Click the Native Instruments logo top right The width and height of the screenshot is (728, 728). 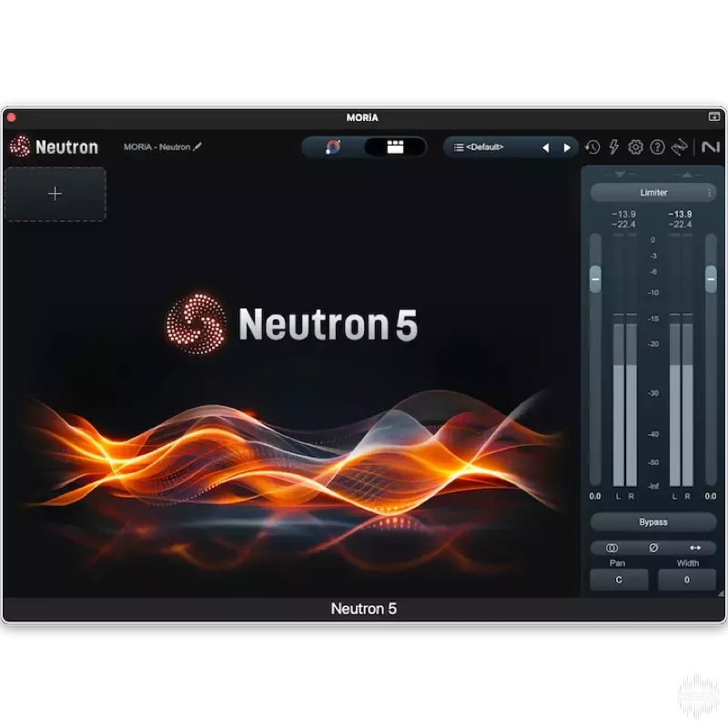[x=710, y=147]
